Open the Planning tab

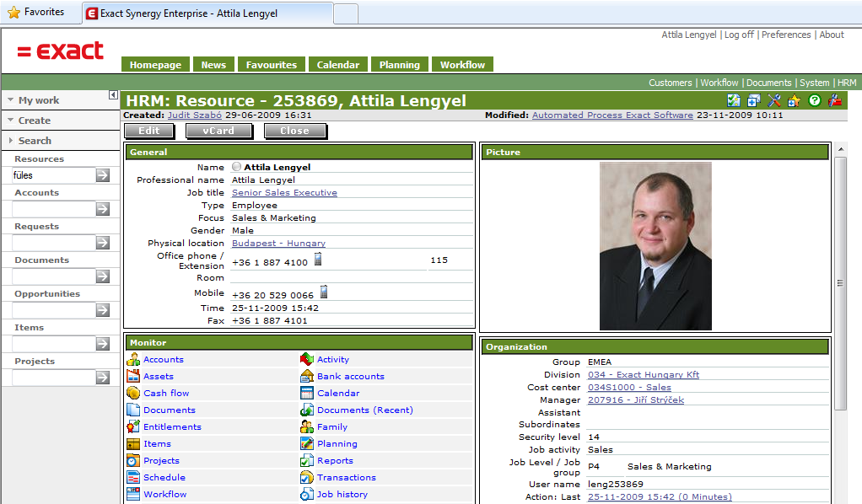pyautogui.click(x=400, y=64)
